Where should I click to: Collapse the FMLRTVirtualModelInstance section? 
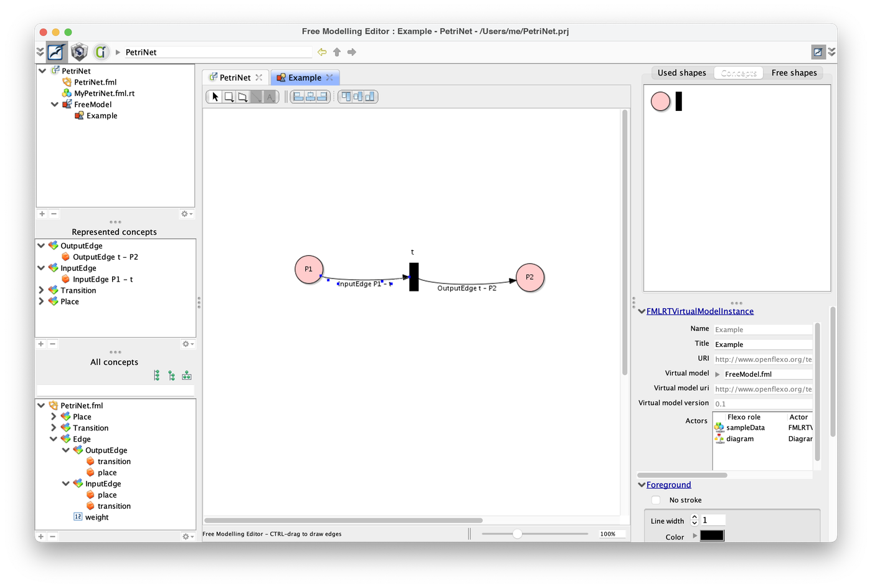click(x=642, y=311)
